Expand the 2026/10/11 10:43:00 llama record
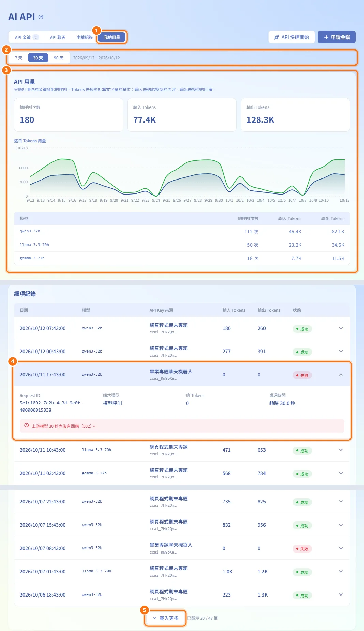 pyautogui.click(x=341, y=450)
